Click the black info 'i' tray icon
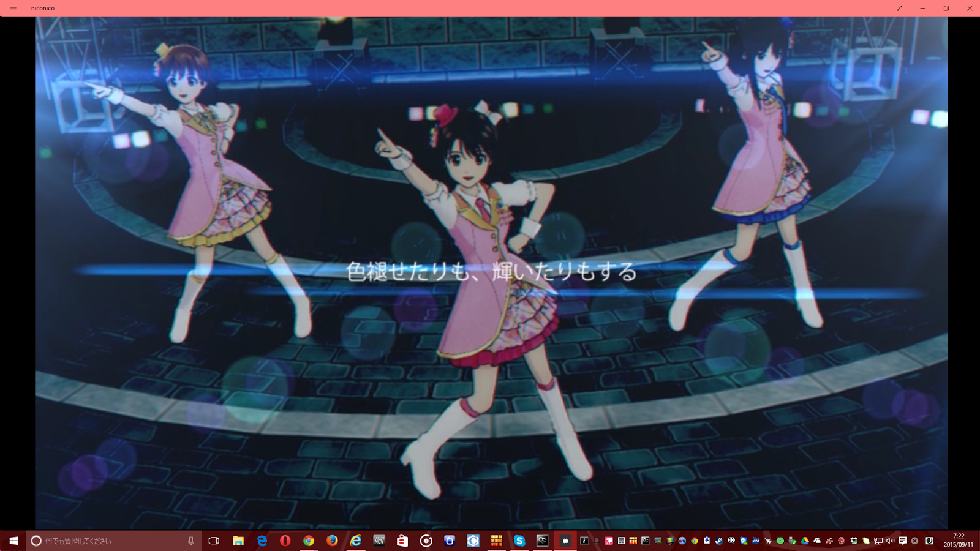 [x=584, y=541]
